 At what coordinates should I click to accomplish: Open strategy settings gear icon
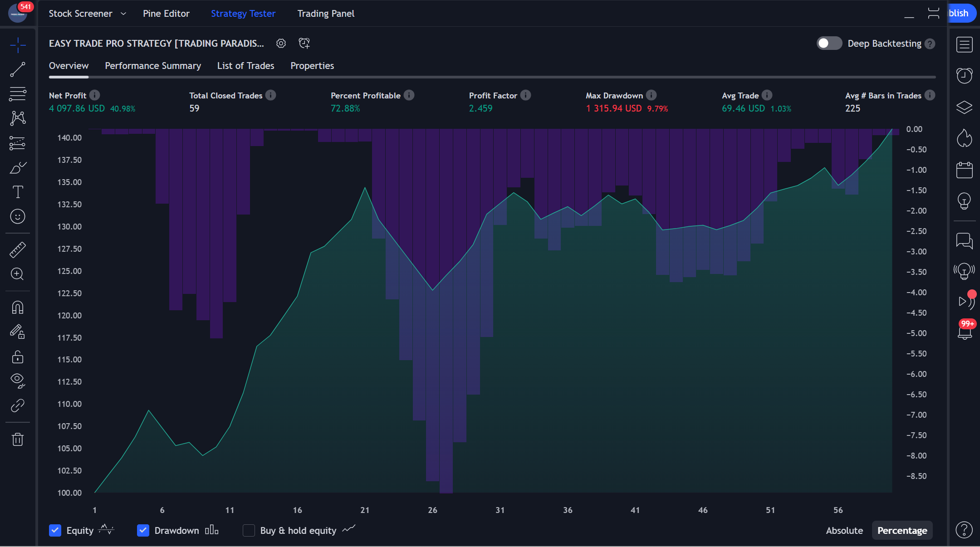point(281,44)
